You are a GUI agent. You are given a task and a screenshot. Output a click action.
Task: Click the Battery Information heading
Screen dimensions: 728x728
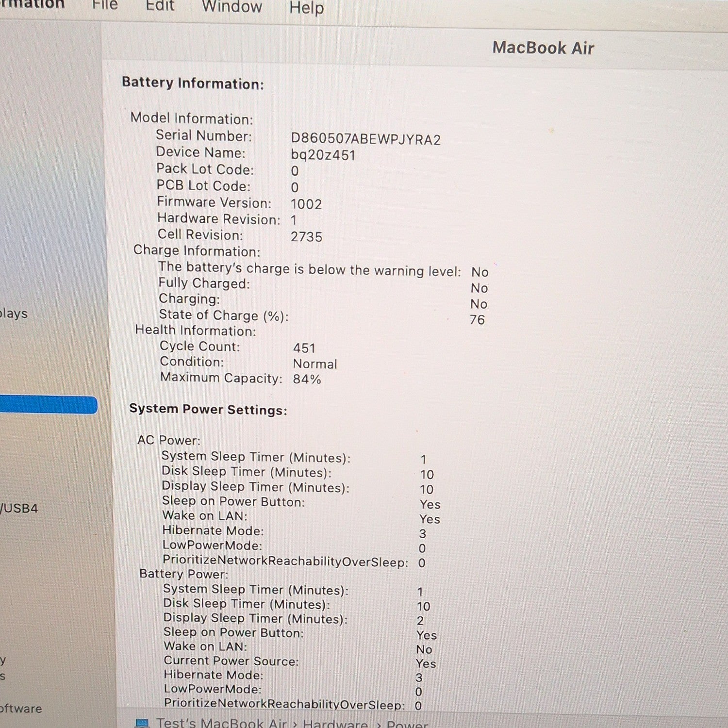pyautogui.click(x=193, y=83)
